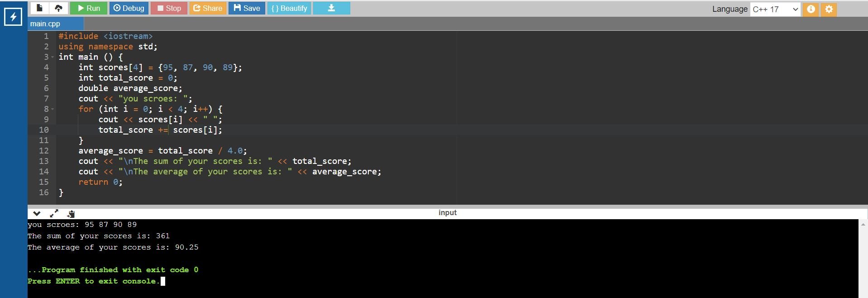Click the Debug button
This screenshot has width=868, height=298.
129,8
